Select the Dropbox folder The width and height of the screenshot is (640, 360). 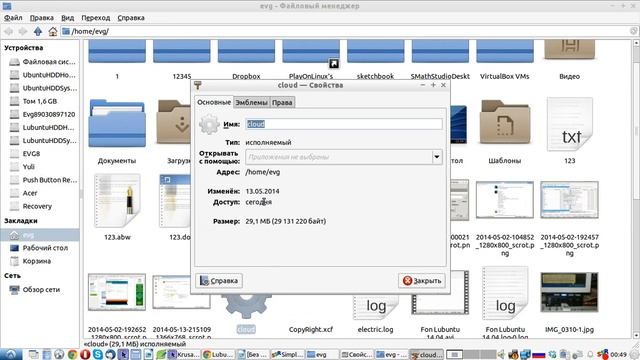[246, 51]
